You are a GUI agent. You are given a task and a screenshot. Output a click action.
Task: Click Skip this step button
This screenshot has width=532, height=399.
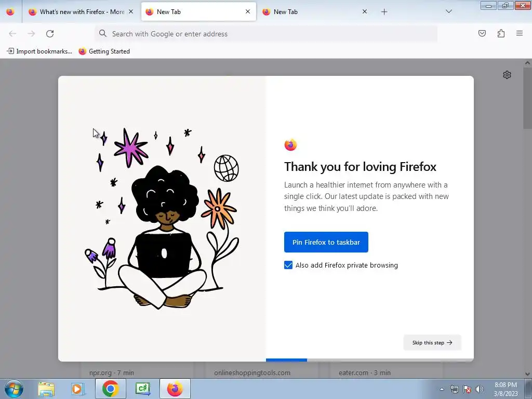[x=432, y=342]
